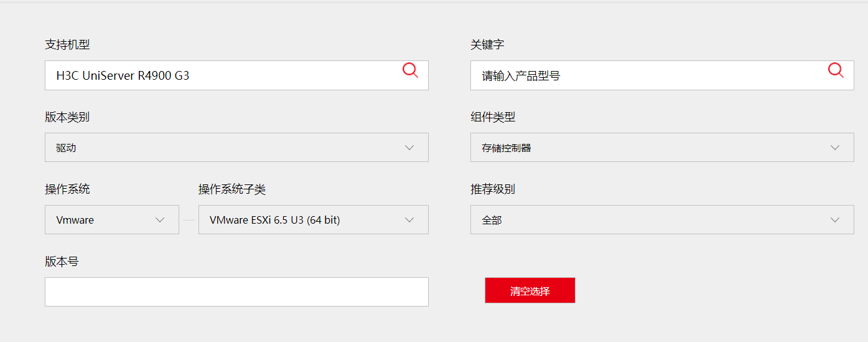Image resolution: width=868 pixels, height=342 pixels.
Task: Click the 支持机型 field label
Action: pyautogui.click(x=67, y=45)
